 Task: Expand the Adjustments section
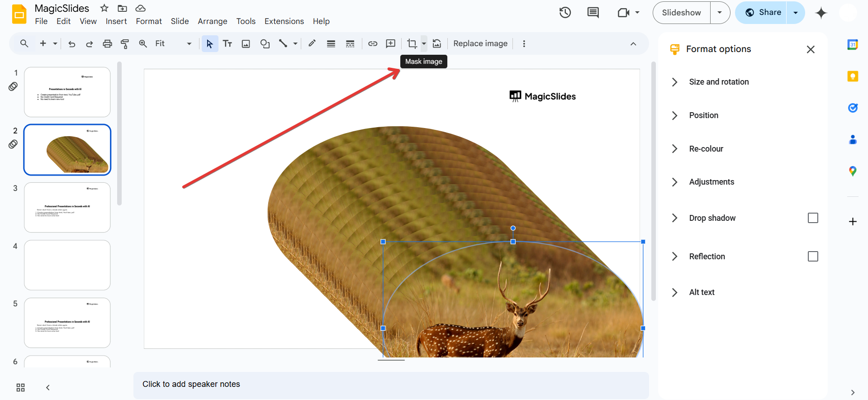click(711, 182)
